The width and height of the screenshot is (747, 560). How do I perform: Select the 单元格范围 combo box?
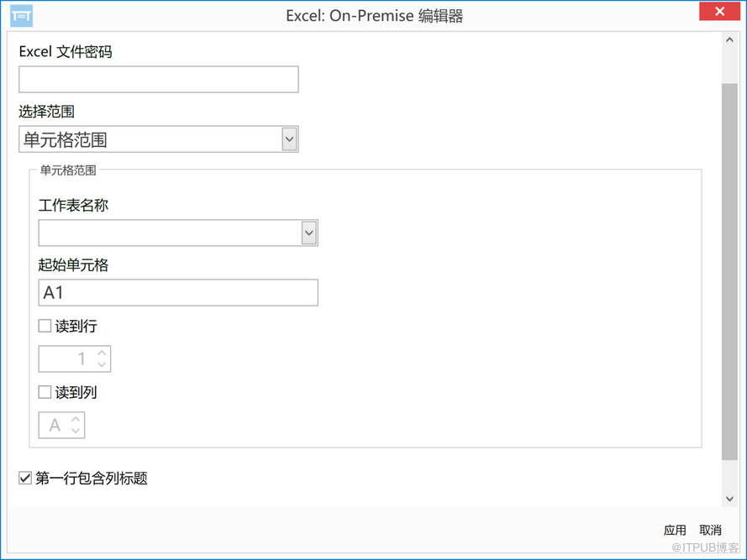click(x=159, y=139)
